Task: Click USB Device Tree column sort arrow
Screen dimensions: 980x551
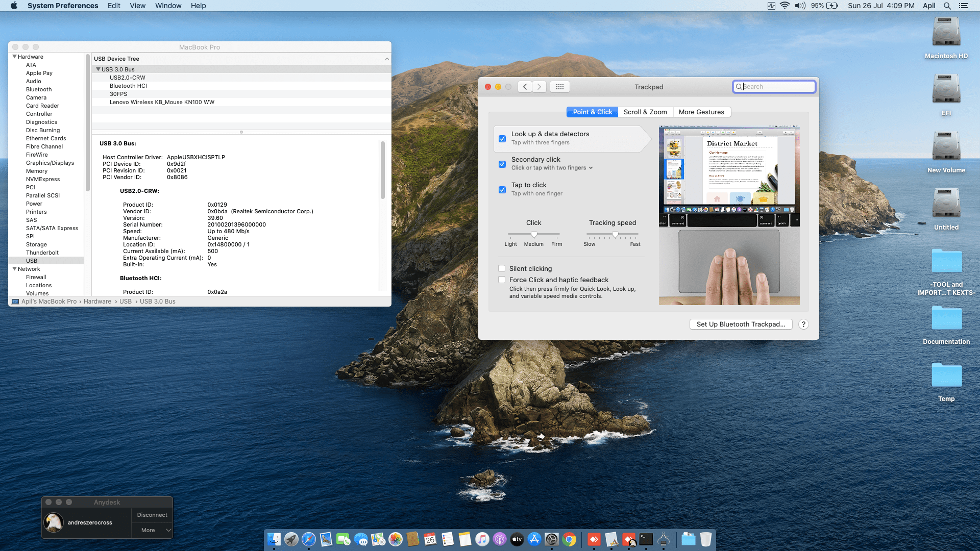Action: pyautogui.click(x=387, y=59)
